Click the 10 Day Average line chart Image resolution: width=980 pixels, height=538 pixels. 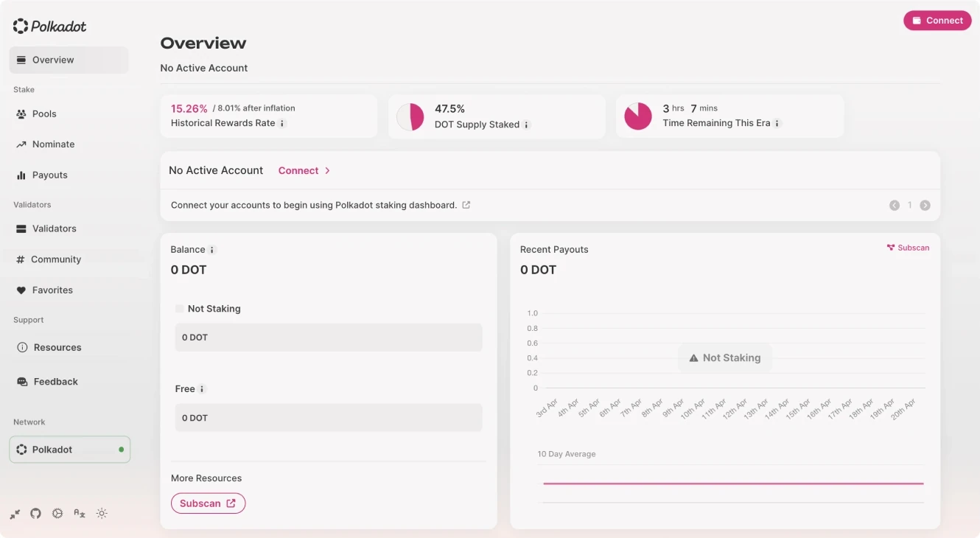coord(733,483)
